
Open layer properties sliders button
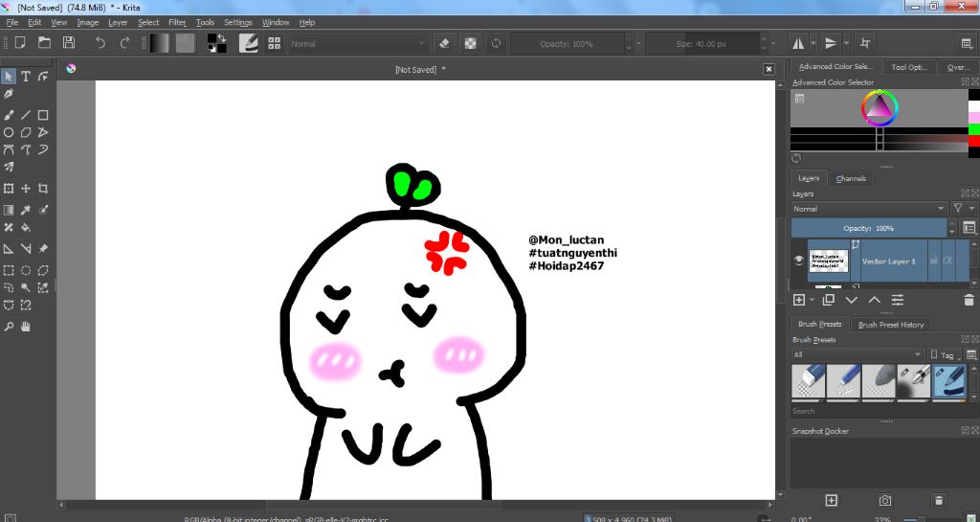(898, 300)
